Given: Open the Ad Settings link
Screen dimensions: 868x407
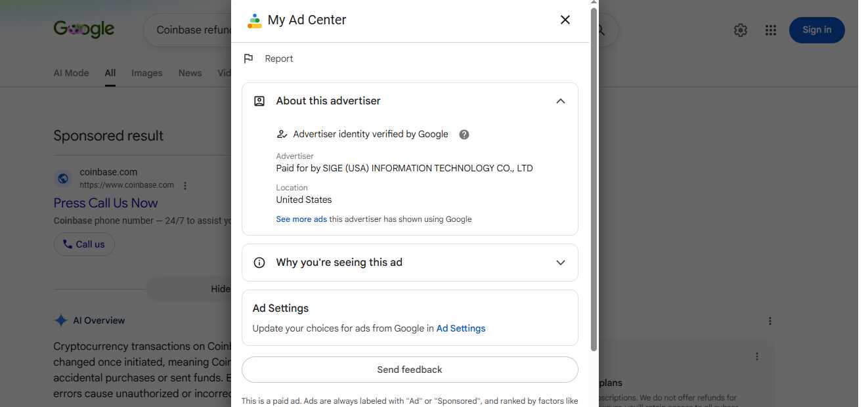Looking at the screenshot, I should point(461,328).
